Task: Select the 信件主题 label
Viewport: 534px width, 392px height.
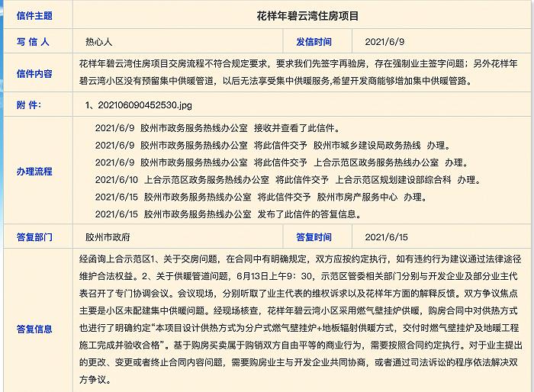Action: click(34, 15)
